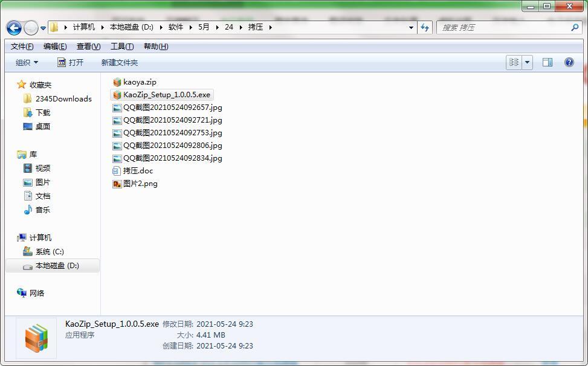Expand the chevron after 计算机 in address bar
Viewport: 588px width, 366px height.
point(102,27)
